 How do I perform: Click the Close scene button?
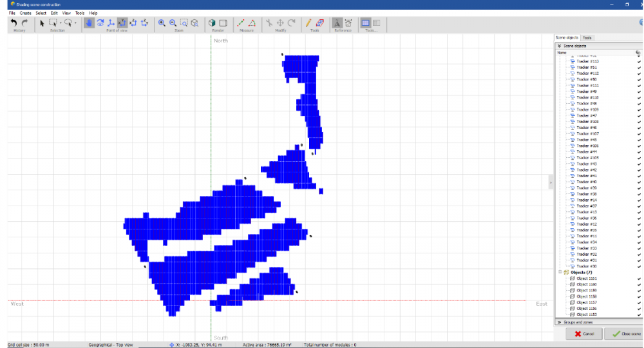click(623, 334)
